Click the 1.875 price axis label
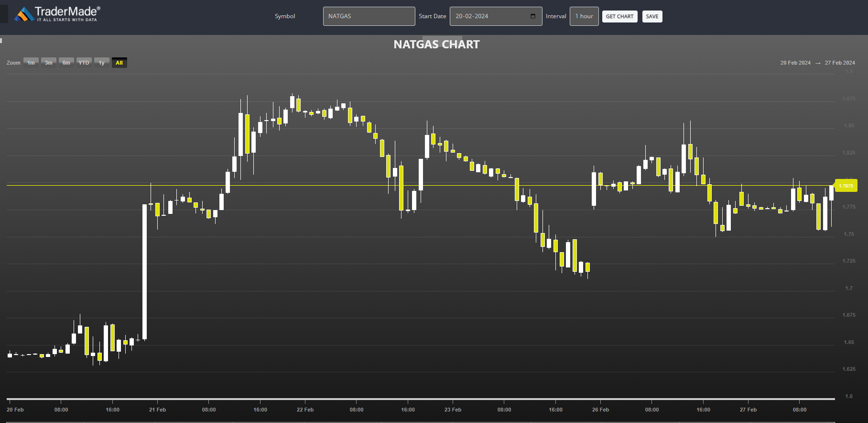 coord(849,99)
